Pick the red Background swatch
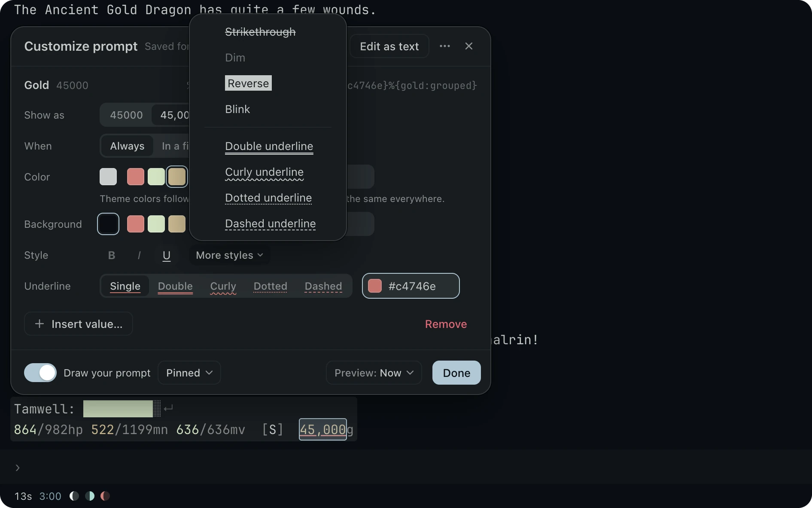Image resolution: width=812 pixels, height=508 pixels. 136,224
